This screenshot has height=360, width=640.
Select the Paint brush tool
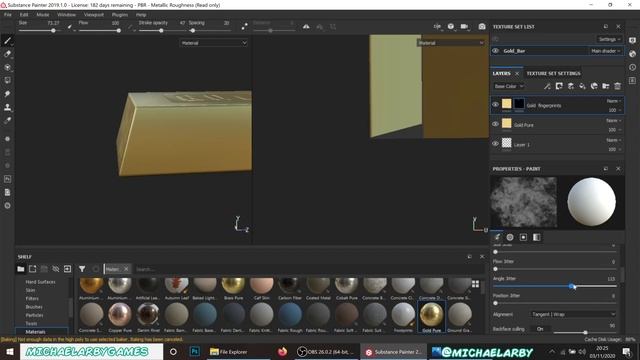tap(7, 40)
